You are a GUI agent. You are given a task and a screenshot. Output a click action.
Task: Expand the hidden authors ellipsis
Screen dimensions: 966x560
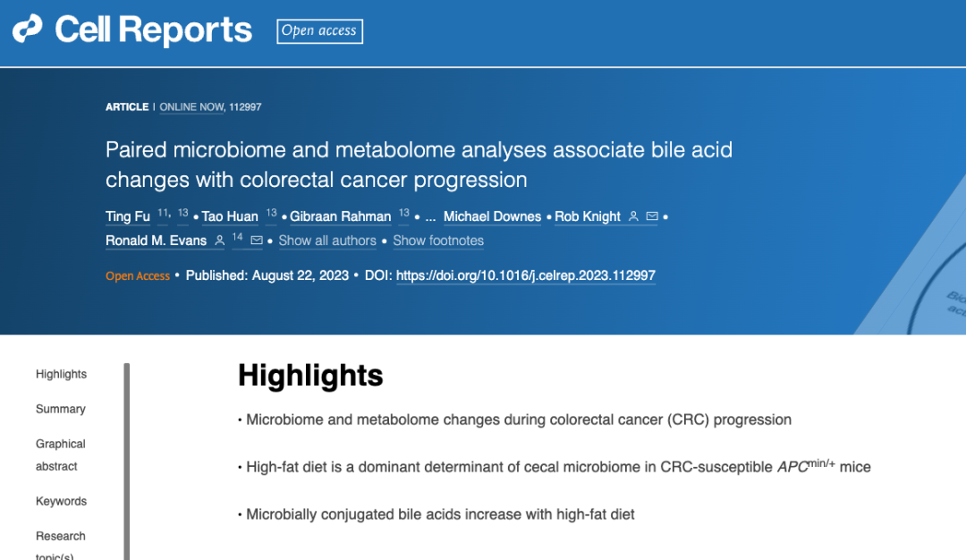click(430, 216)
